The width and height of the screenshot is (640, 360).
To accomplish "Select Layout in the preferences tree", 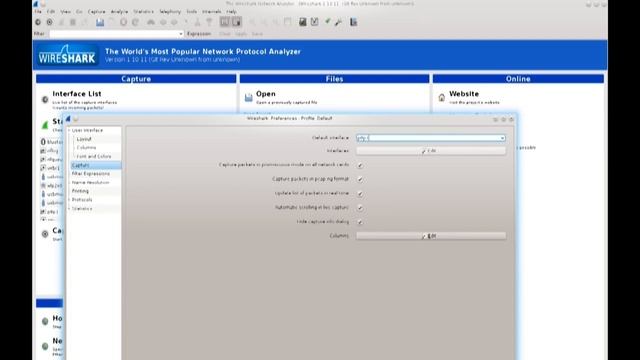I will pyautogui.click(x=84, y=139).
